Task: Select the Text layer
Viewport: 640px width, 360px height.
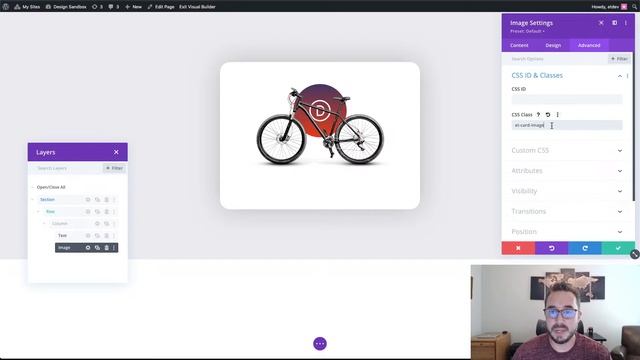Action: [62, 236]
